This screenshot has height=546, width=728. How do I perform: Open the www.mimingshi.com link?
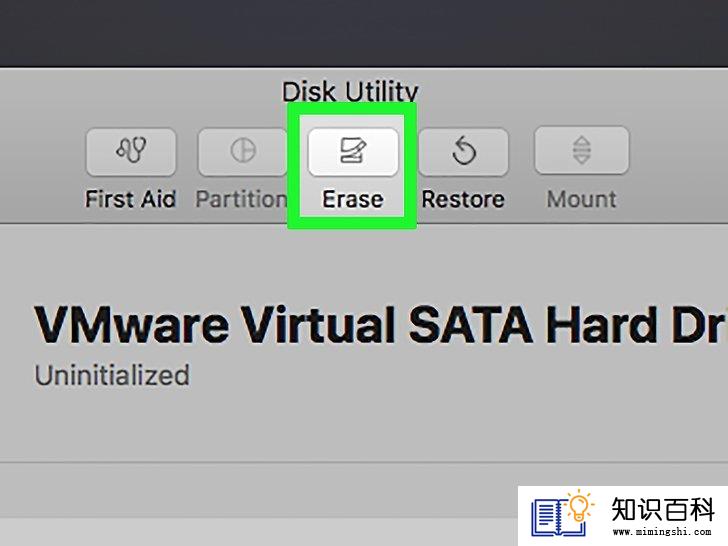662,531
